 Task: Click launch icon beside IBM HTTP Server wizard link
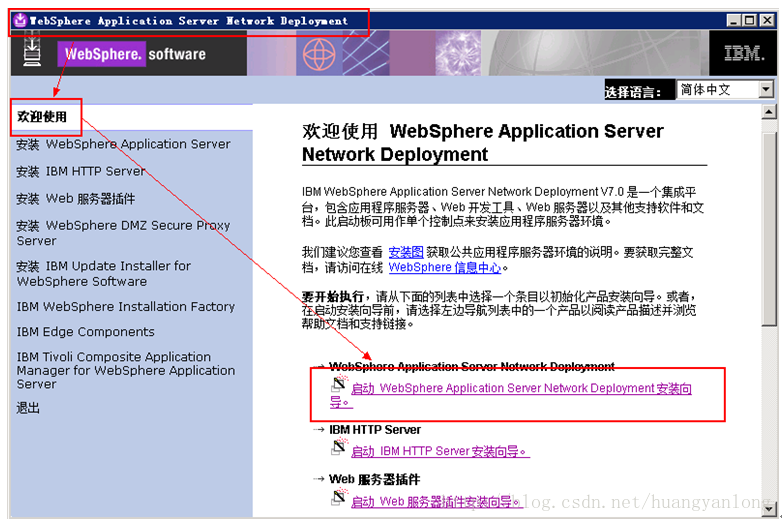click(339, 447)
